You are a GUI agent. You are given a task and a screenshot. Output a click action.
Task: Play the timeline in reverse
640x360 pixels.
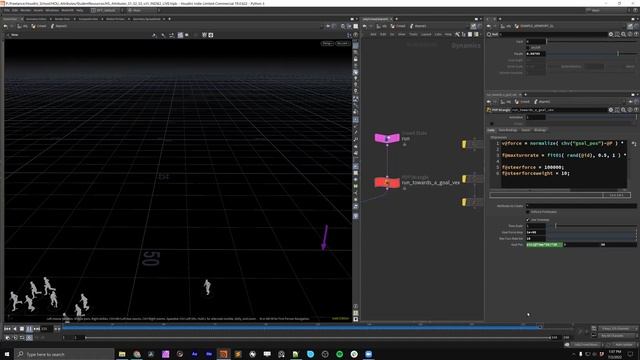[x=15, y=328]
